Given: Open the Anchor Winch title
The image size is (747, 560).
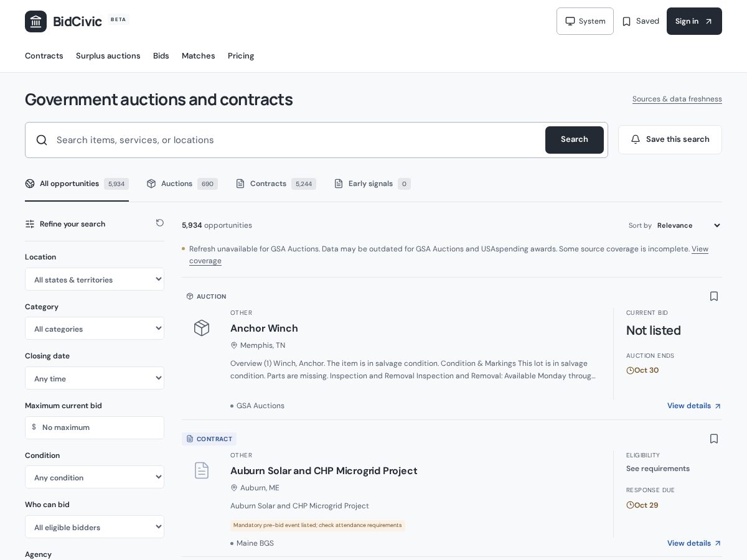Looking at the screenshot, I should (x=264, y=328).
